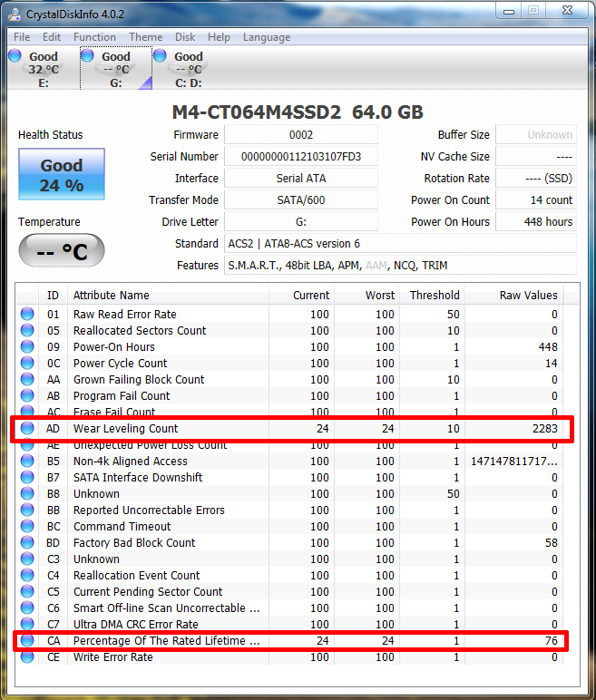Click status icon for Wear Leveling Count

coord(27,428)
